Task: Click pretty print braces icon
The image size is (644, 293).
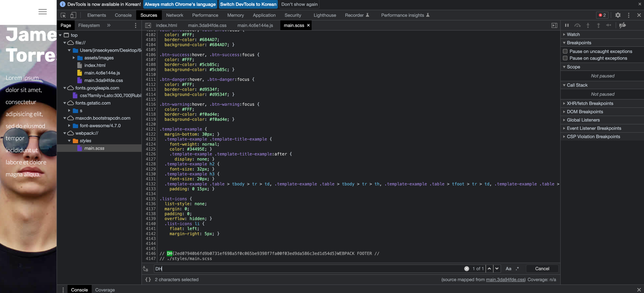Action: (148, 279)
